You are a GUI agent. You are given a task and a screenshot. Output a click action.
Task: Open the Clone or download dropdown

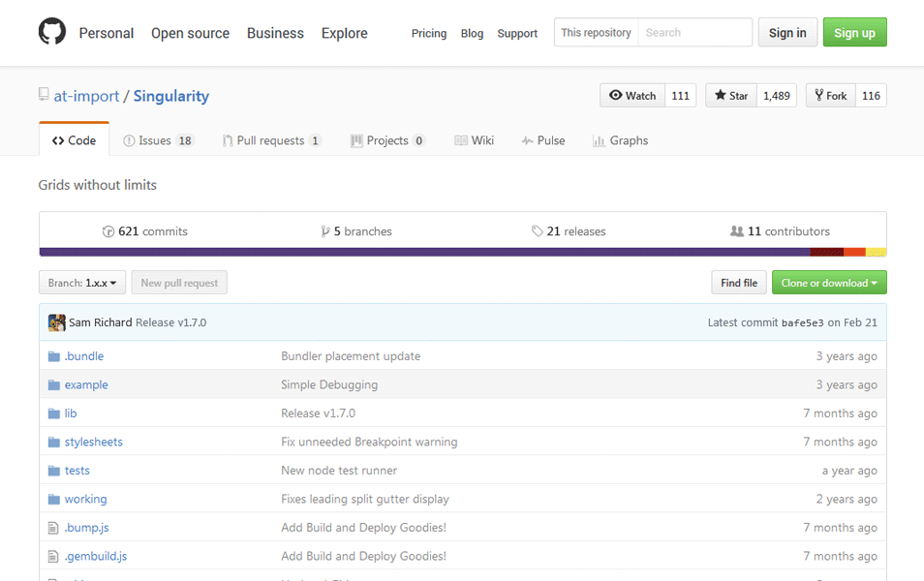[829, 282]
